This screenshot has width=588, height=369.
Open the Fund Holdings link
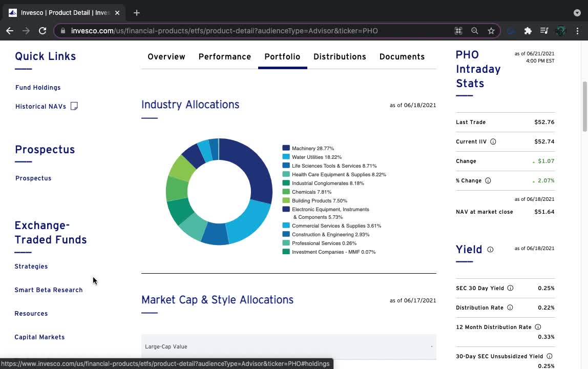click(x=38, y=88)
